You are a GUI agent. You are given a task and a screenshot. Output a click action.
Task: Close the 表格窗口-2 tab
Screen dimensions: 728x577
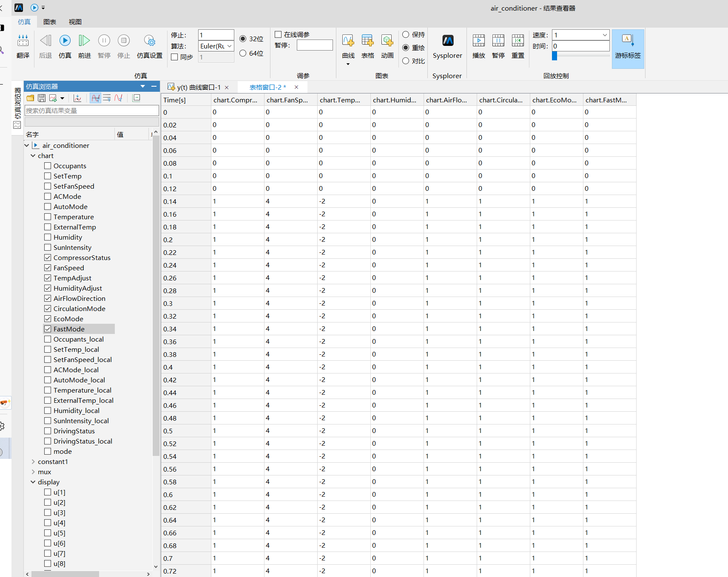coord(296,87)
